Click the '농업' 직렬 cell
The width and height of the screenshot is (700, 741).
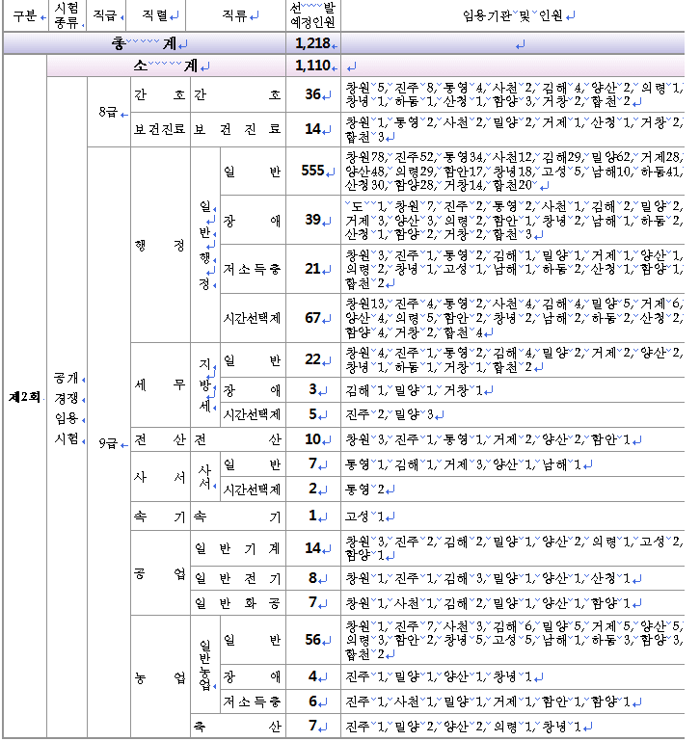[x=160, y=676]
